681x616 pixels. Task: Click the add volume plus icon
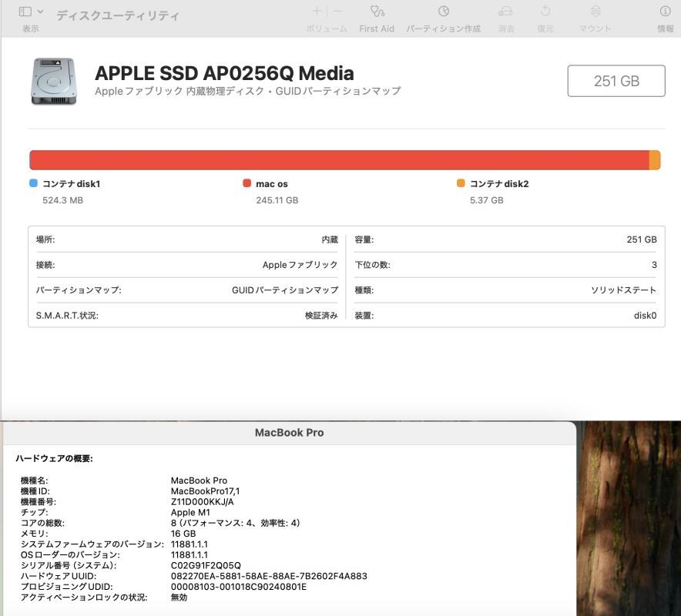click(317, 12)
